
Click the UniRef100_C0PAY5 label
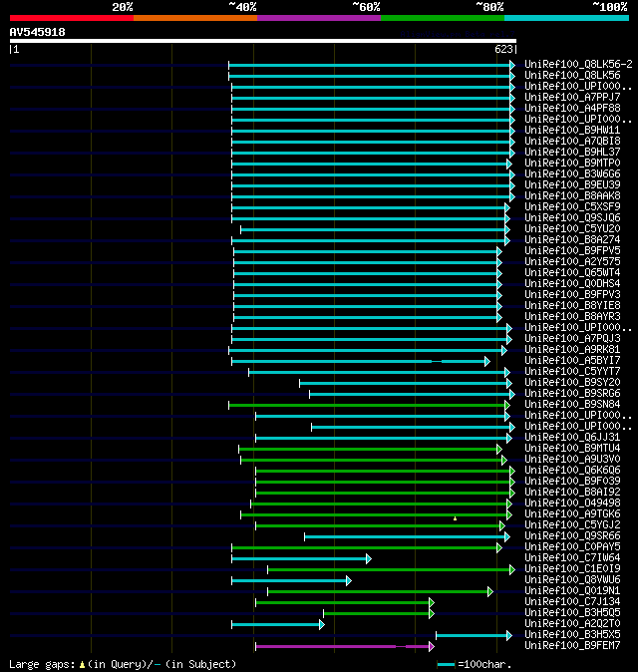pos(572,547)
